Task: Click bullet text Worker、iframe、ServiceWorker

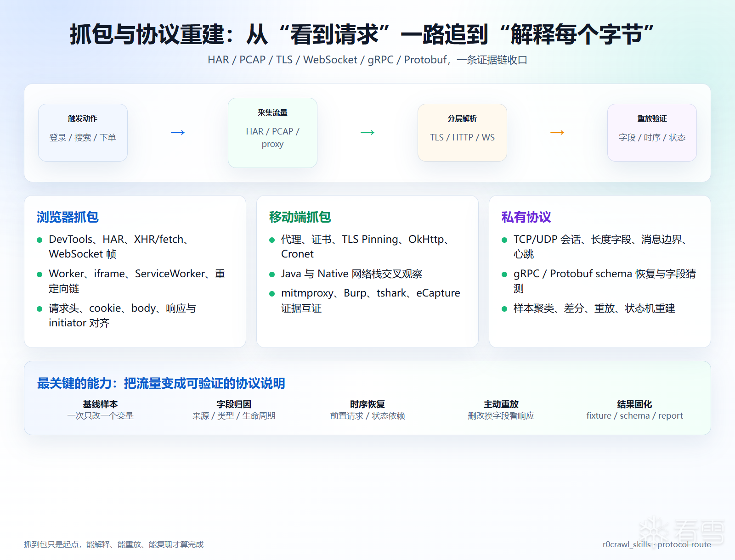Action: [x=137, y=281]
